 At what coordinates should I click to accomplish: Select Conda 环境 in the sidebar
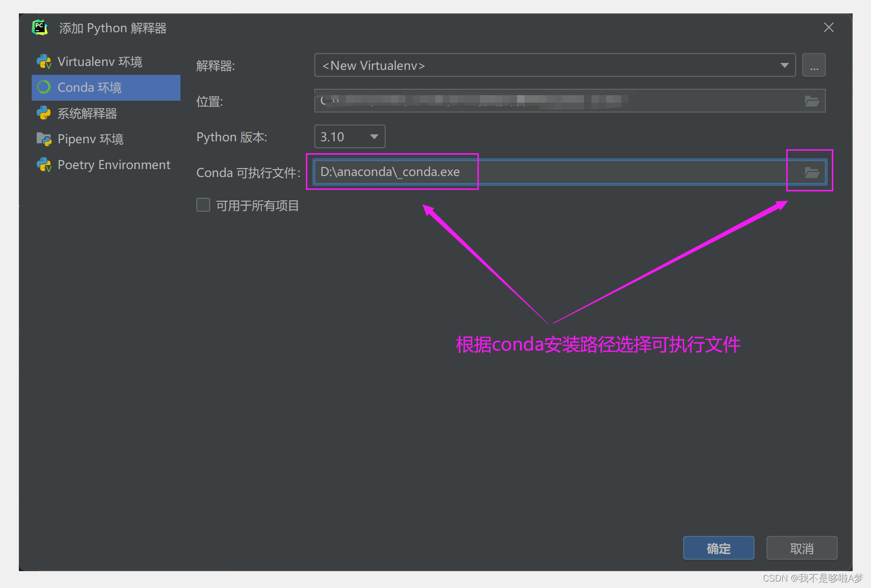pyautogui.click(x=106, y=87)
